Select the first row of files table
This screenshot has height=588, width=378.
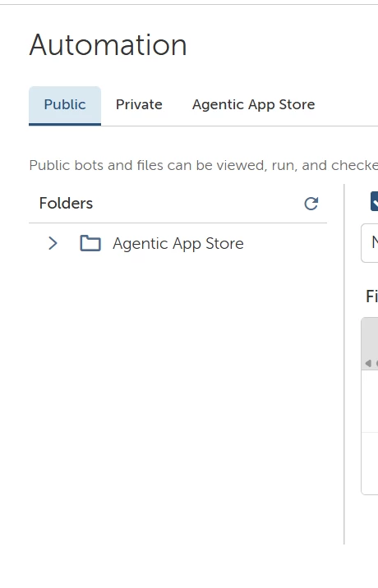pyautogui.click(x=370, y=402)
